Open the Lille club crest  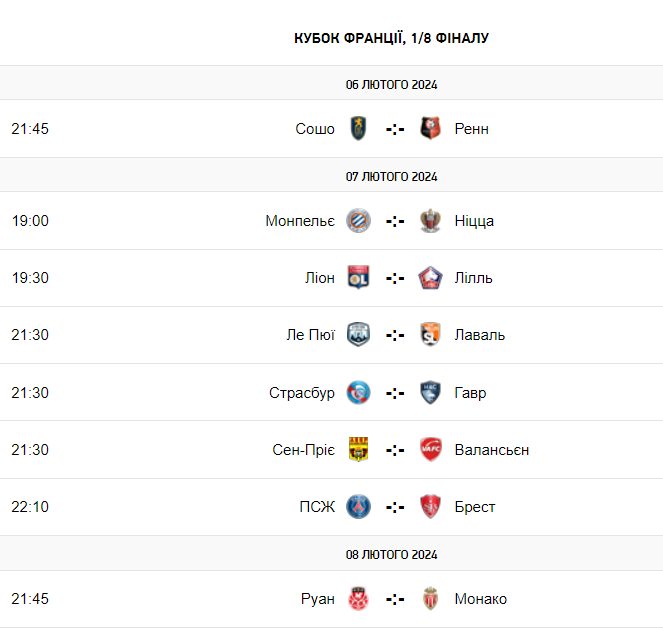430,277
